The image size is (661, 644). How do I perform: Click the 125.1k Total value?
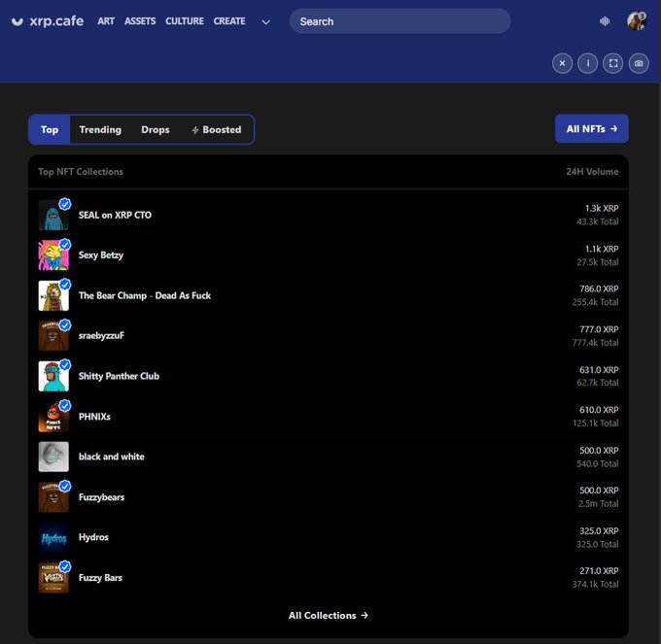click(x=595, y=423)
